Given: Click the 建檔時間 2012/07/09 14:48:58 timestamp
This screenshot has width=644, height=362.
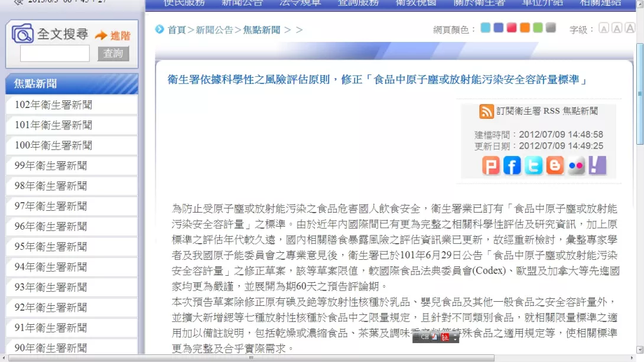Looking at the screenshot, I should pyautogui.click(x=539, y=135).
